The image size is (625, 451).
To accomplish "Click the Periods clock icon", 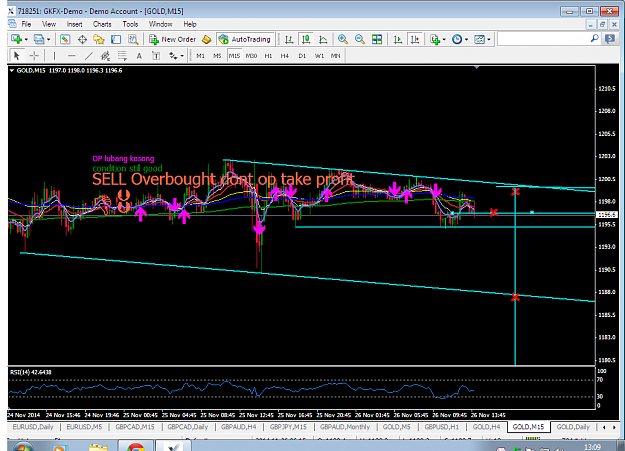I will pyautogui.click(x=457, y=39).
